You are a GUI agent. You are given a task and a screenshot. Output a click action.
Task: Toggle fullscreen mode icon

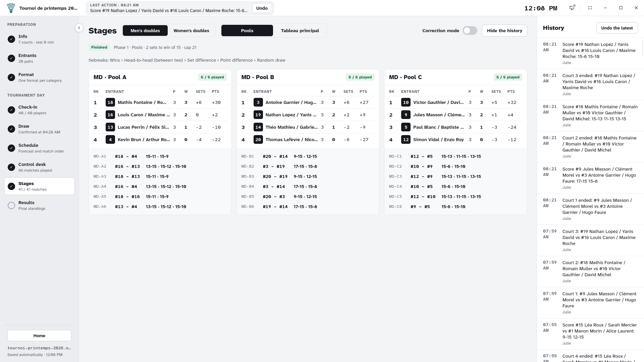pyautogui.click(x=590, y=8)
